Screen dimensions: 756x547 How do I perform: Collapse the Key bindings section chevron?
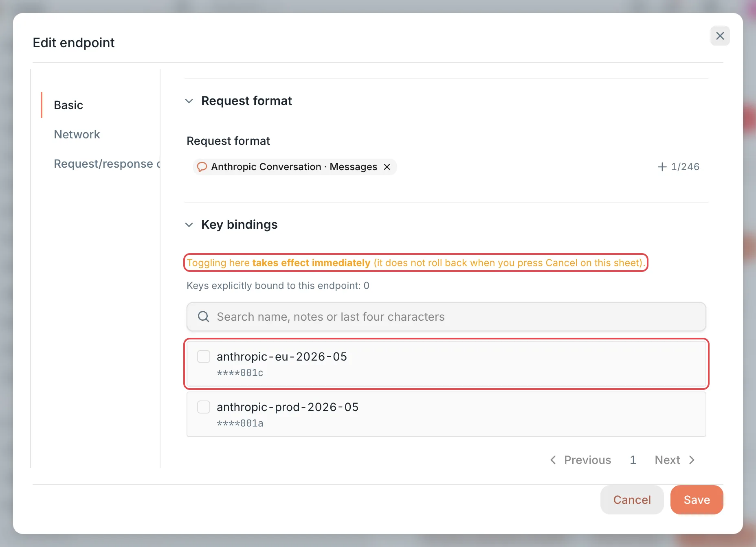pyautogui.click(x=189, y=225)
